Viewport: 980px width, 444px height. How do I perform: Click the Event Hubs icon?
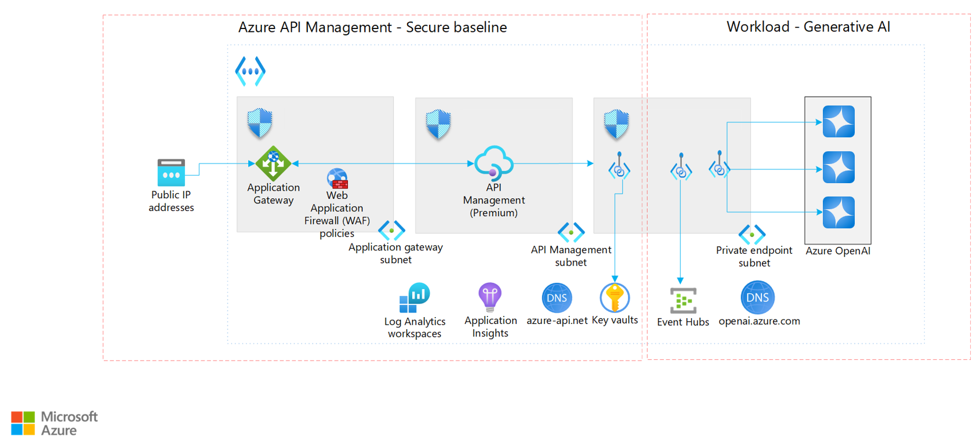pos(683,301)
